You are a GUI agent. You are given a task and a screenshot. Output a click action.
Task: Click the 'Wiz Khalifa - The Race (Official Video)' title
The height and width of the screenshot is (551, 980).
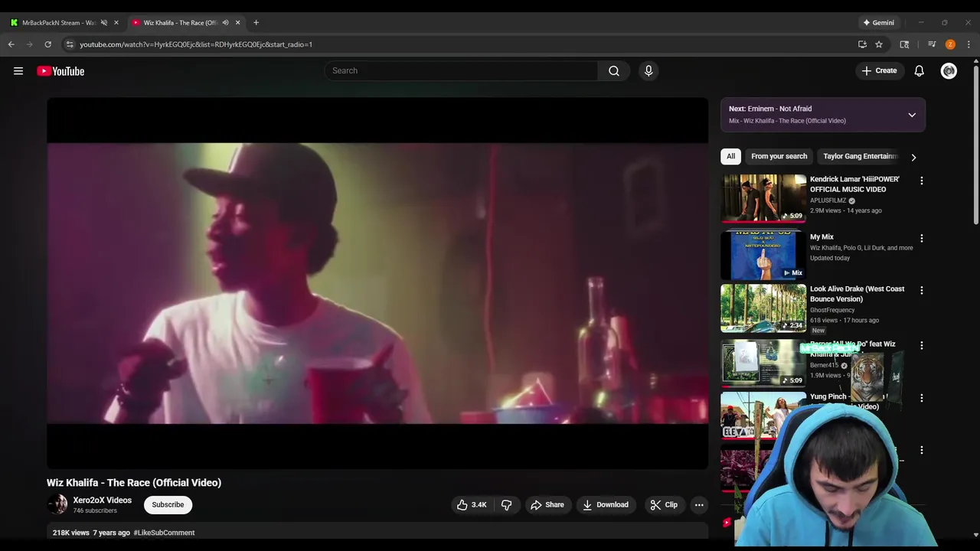[x=134, y=483]
